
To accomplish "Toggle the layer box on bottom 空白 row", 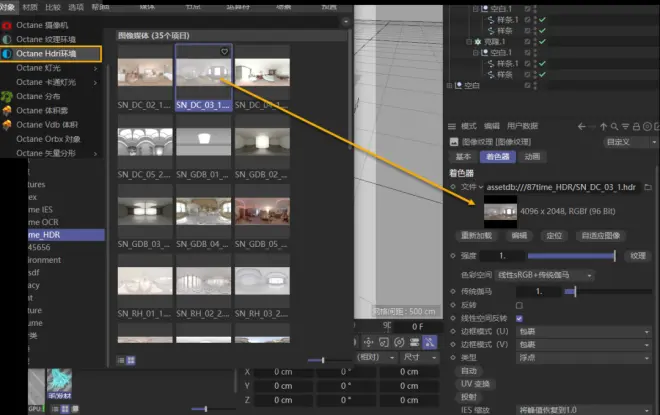I will click(x=527, y=85).
